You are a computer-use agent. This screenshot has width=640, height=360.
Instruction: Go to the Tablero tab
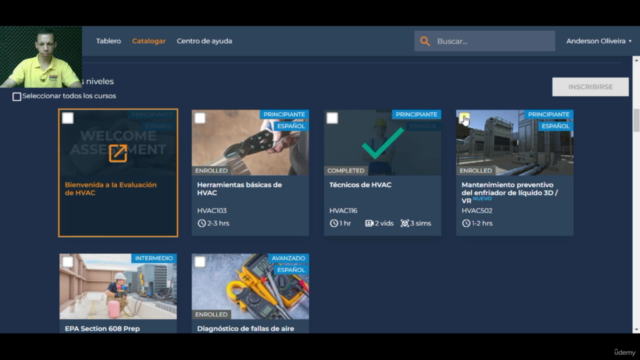point(109,41)
